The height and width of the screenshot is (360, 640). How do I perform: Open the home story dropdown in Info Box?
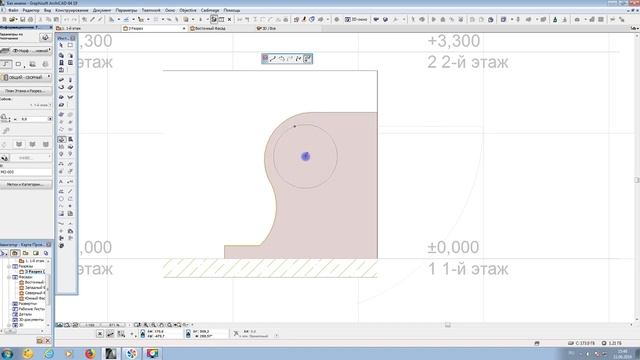[40, 105]
